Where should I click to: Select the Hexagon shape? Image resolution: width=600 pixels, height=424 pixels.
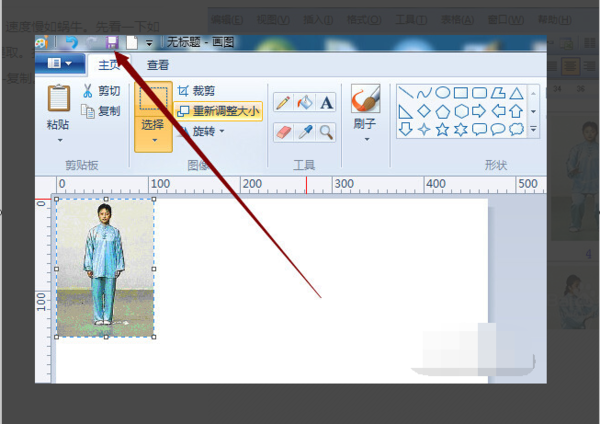coord(461,111)
